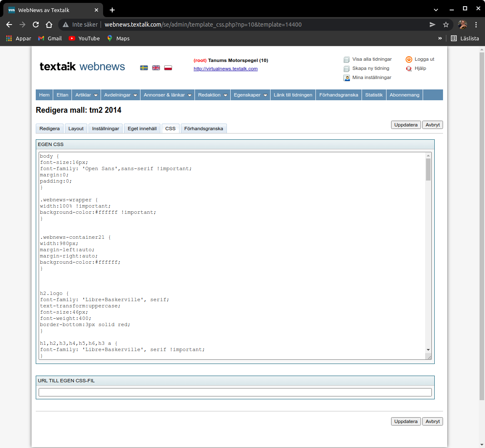This screenshot has width=485, height=448.
Task: Click the browser address bar URL
Action: [203, 25]
